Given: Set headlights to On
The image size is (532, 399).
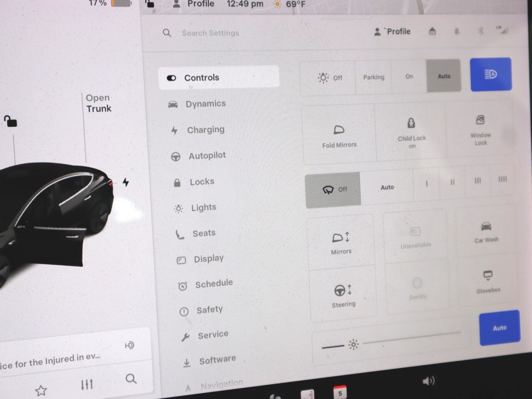Looking at the screenshot, I should (x=409, y=76).
